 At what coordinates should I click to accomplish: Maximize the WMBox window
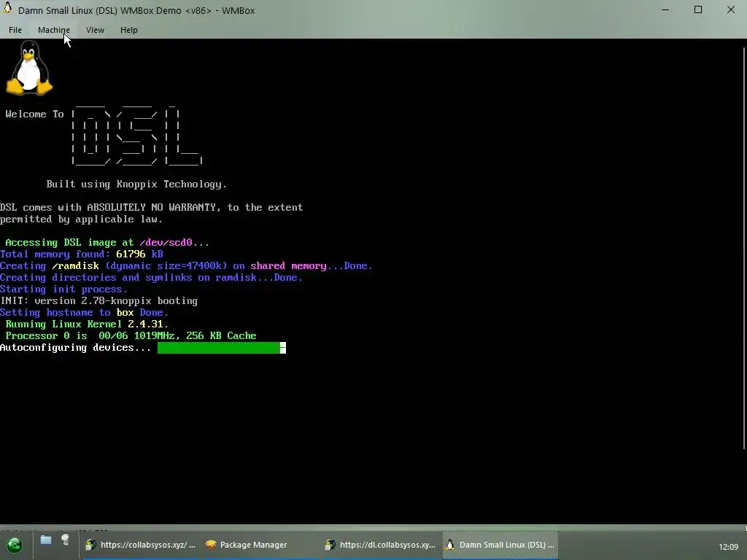click(698, 9)
